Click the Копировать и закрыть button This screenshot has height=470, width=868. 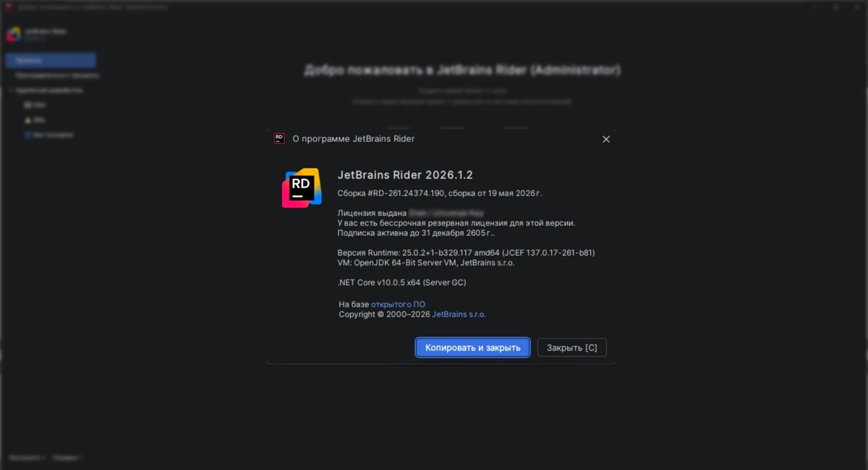click(x=473, y=348)
